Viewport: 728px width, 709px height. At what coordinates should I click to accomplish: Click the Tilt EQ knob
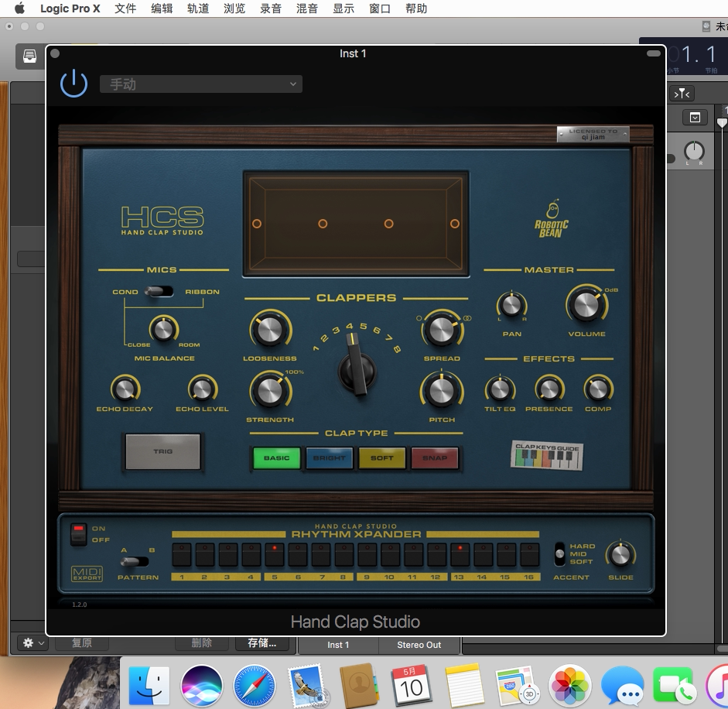(x=500, y=389)
